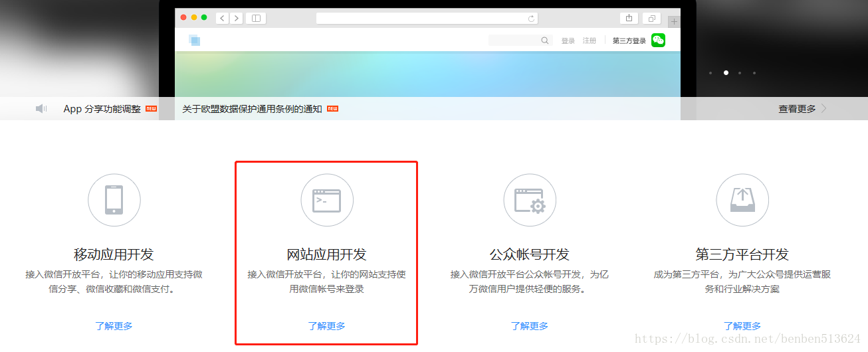Click 查看更多 at the notice bar
Viewport: 868px width, 352px height.
coord(797,109)
